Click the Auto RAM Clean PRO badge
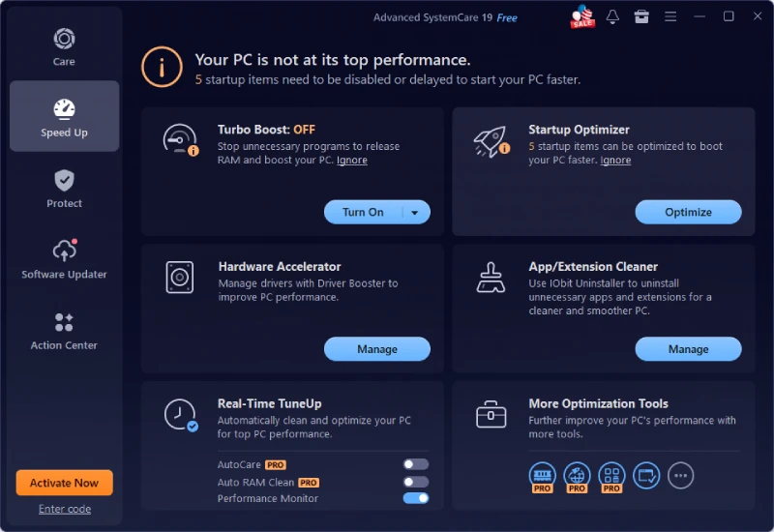 tap(309, 483)
